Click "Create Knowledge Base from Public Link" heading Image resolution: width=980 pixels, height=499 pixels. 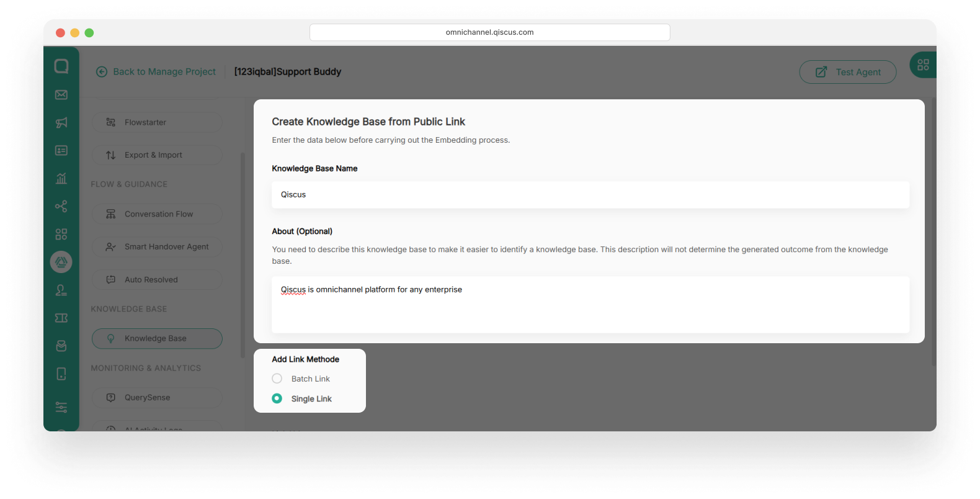tap(368, 122)
